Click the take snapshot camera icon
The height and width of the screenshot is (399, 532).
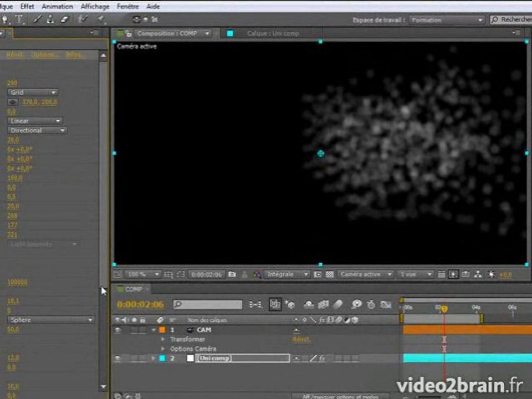[232, 274]
